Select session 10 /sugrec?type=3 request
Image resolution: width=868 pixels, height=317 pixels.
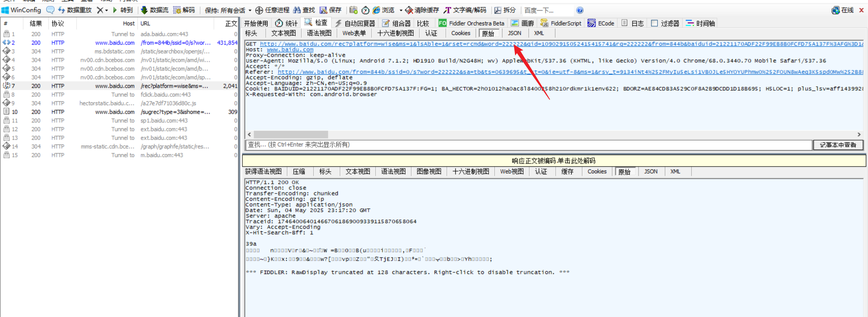[x=119, y=112]
